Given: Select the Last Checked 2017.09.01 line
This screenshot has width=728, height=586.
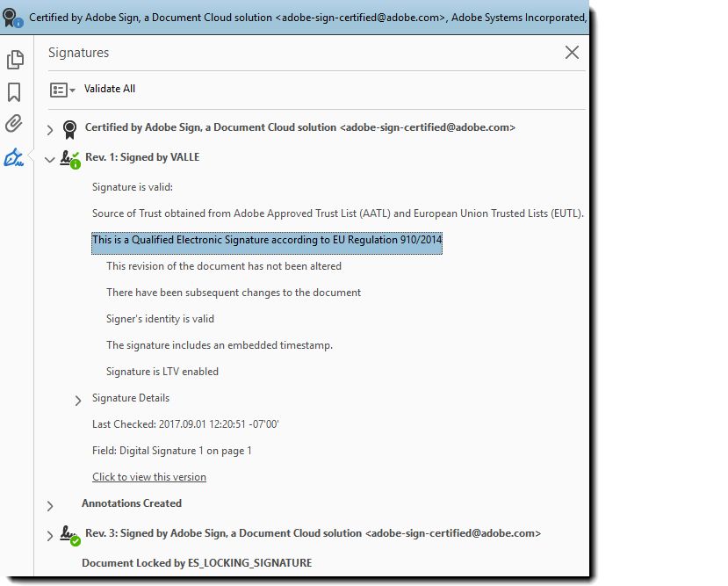Looking at the screenshot, I should (185, 424).
